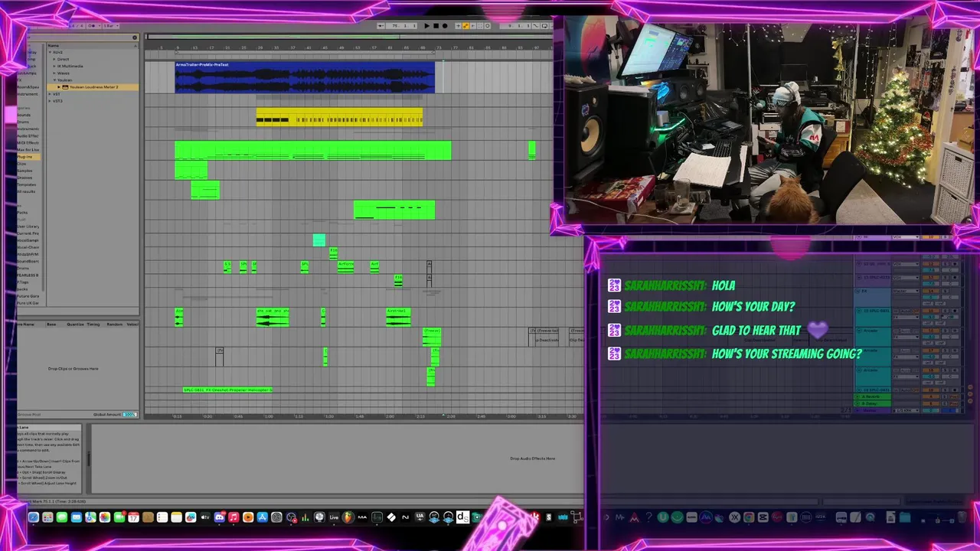Click the arrangement overview bar
The image size is (980, 551).
tap(348, 36)
